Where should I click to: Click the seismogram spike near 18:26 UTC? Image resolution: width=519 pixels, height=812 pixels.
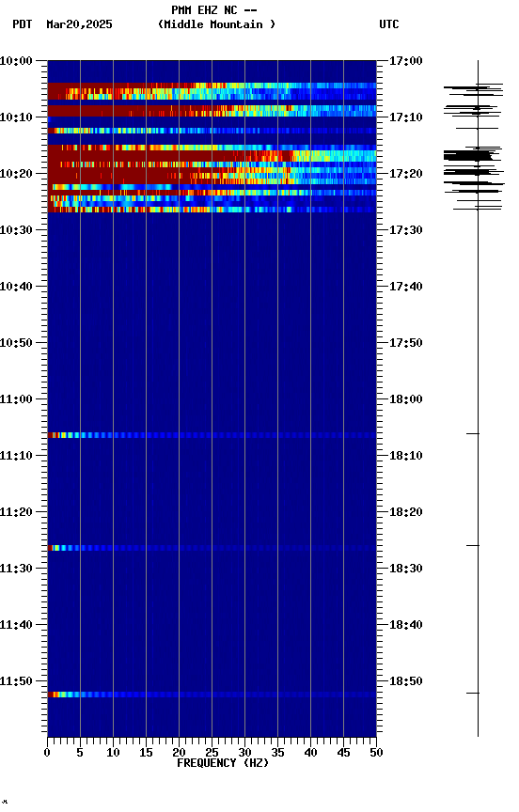[x=472, y=545]
